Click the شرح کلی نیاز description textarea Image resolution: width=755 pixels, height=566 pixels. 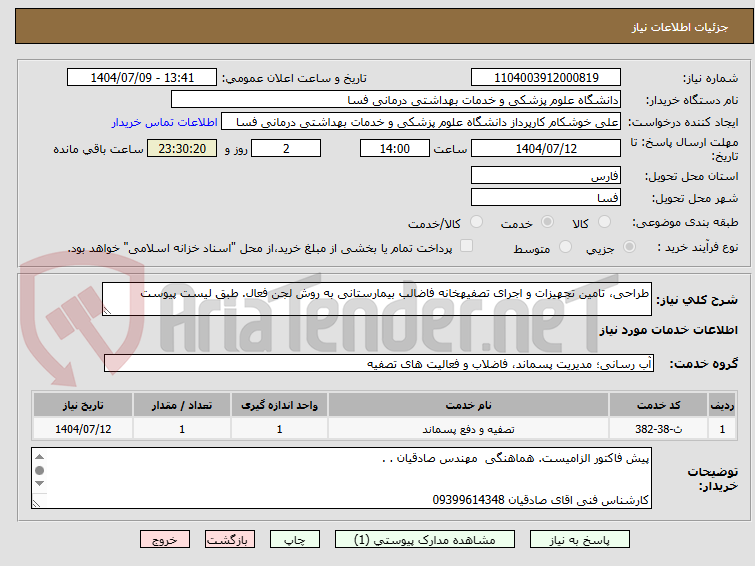(377, 299)
